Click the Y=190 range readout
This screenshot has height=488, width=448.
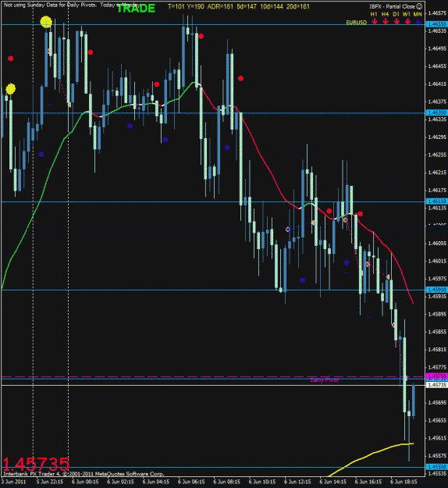[195, 6]
